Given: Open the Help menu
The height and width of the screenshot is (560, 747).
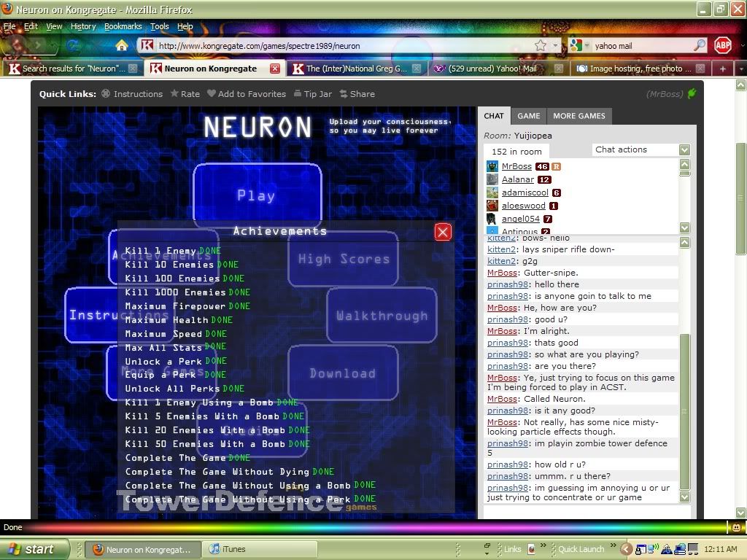Looking at the screenshot, I should (x=185, y=26).
